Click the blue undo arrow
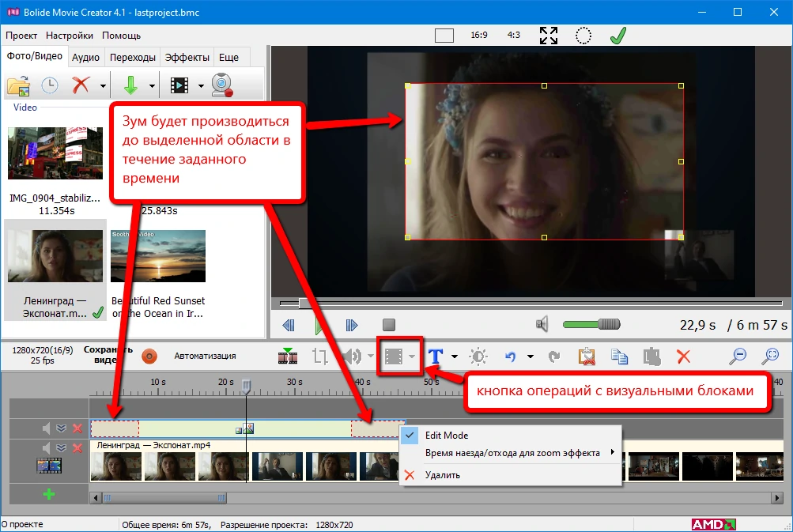This screenshot has height=532, width=793. pyautogui.click(x=511, y=357)
